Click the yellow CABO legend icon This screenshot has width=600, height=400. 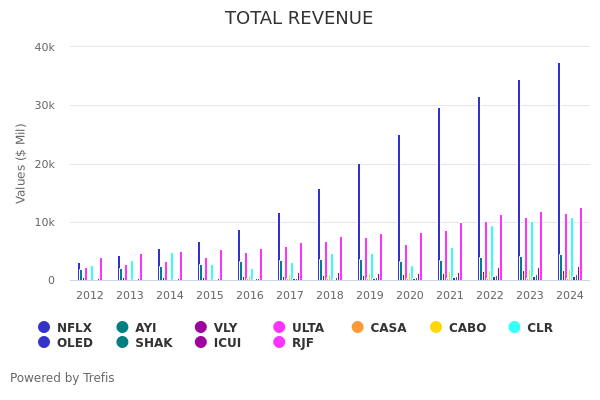(436, 327)
